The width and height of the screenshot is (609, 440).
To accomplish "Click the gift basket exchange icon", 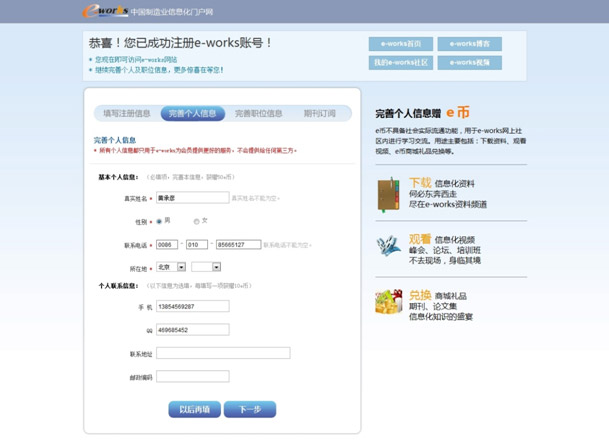I will click(x=388, y=301).
